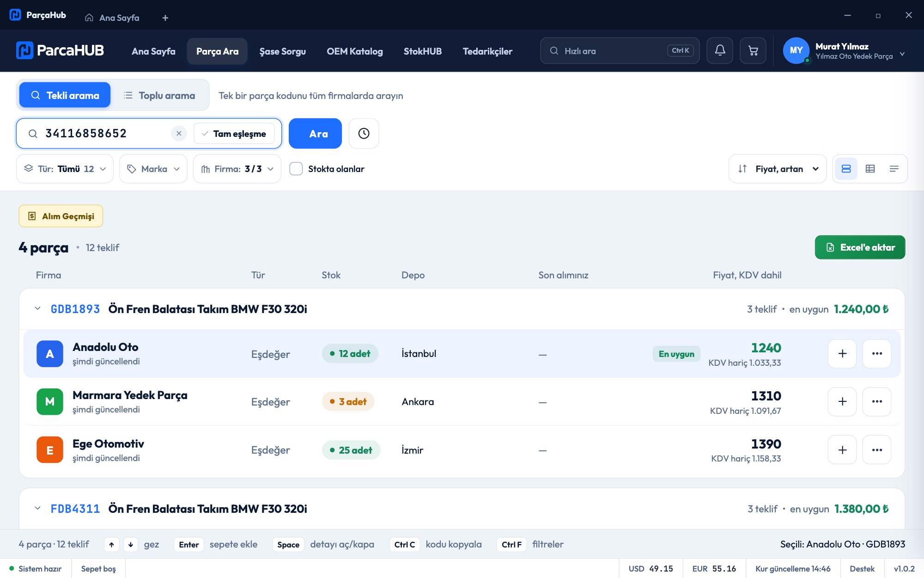Open Alım Geçmişi purchase history
The width and height of the screenshot is (924, 578).
click(x=61, y=216)
